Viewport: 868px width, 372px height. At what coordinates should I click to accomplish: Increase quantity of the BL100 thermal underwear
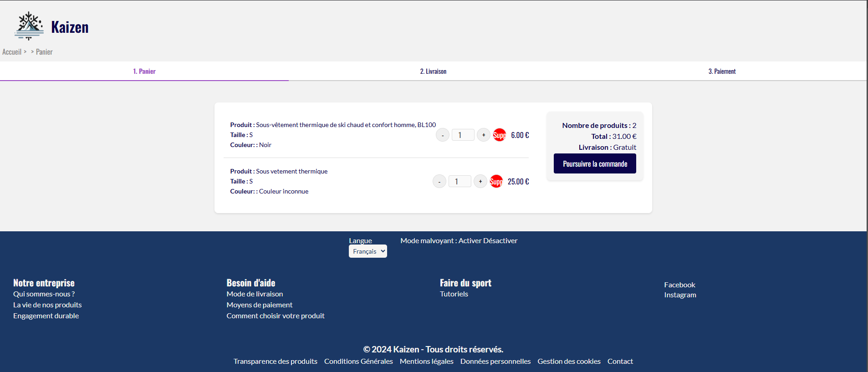pos(483,135)
